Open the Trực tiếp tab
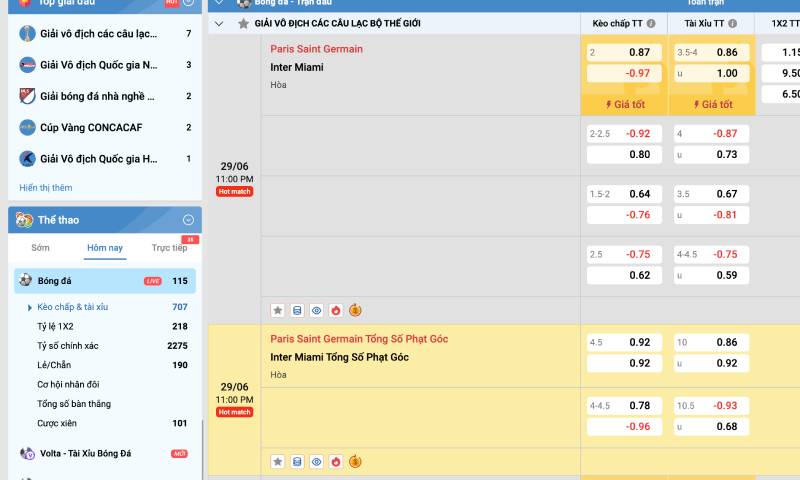The width and height of the screenshot is (800, 480). click(x=169, y=248)
